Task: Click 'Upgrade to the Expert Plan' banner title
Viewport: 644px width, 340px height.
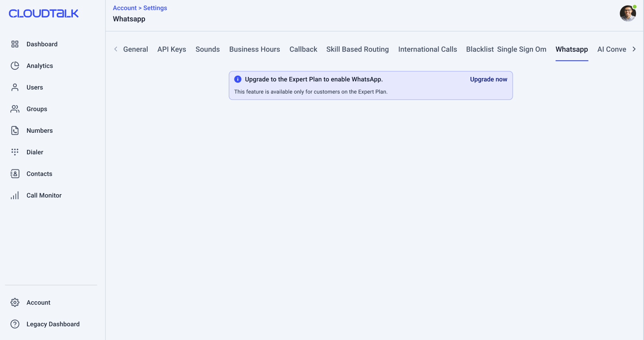Action: tap(314, 79)
